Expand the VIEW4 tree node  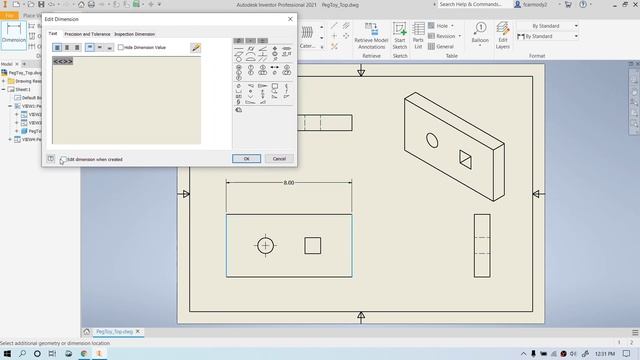[10, 140]
